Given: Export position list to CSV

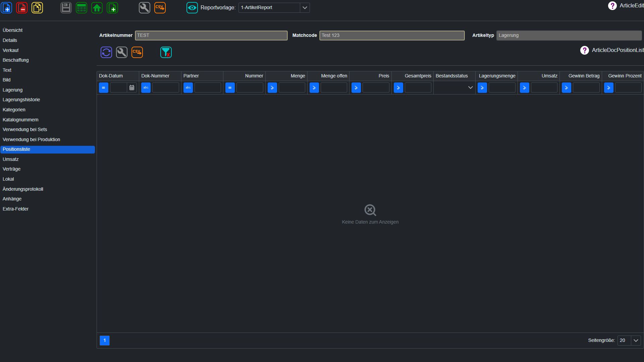Looking at the screenshot, I should [x=137, y=52].
